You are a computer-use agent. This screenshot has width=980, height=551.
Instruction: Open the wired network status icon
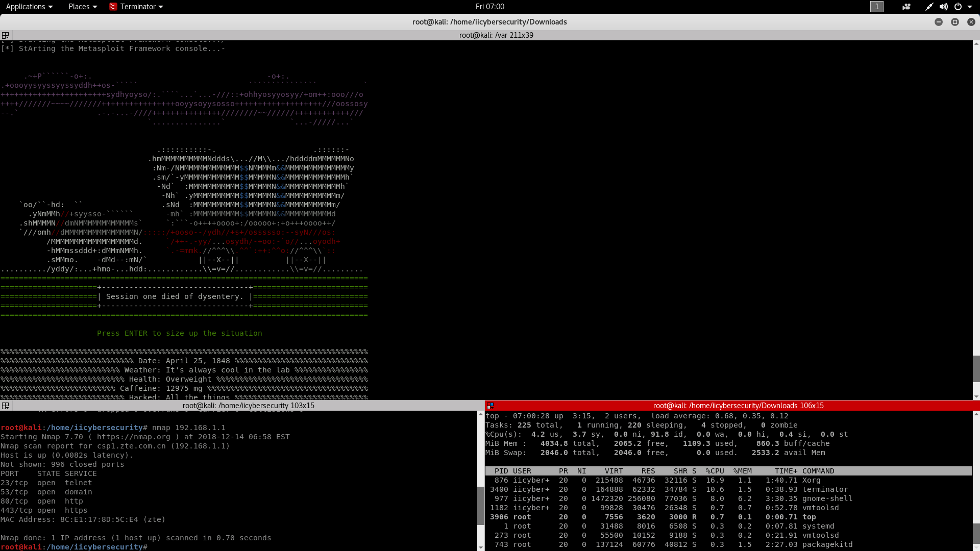click(929, 7)
